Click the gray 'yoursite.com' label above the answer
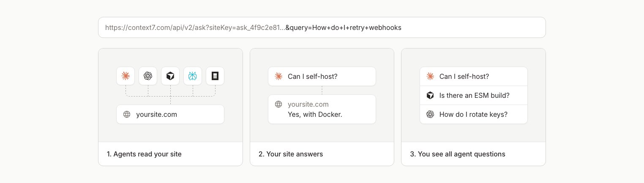The image size is (644, 183). [308, 104]
